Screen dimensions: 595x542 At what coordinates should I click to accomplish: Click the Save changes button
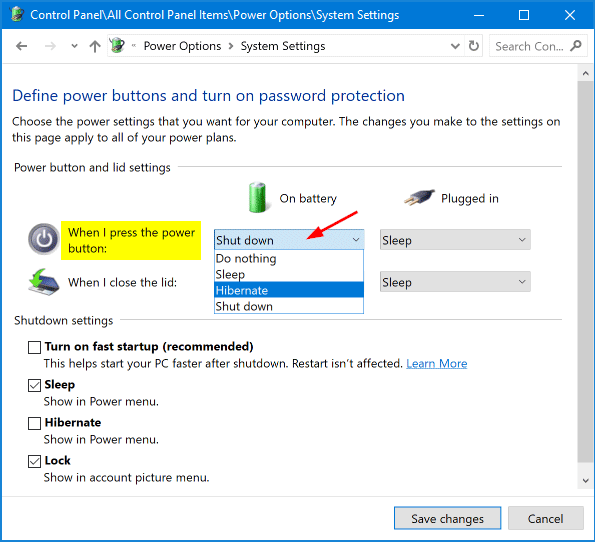447,518
